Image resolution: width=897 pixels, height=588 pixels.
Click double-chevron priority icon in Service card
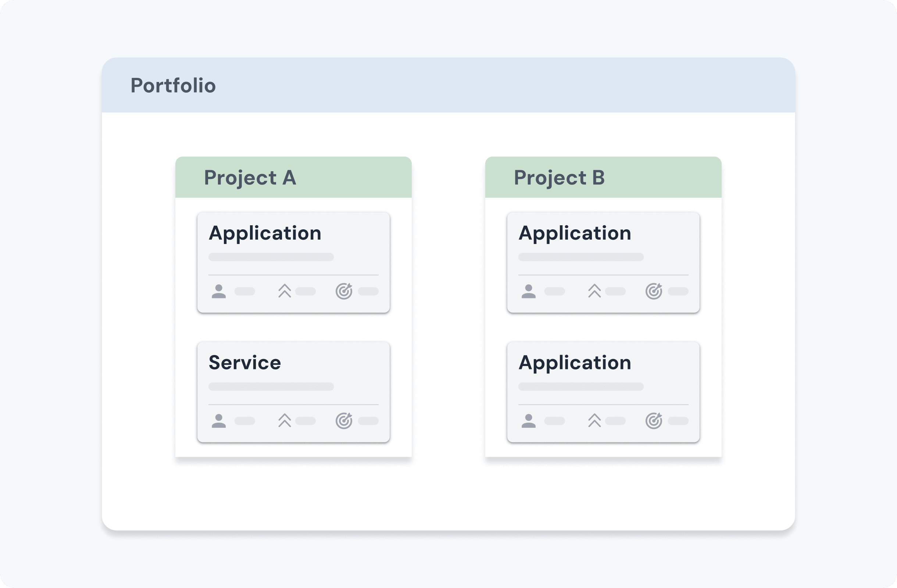(x=285, y=420)
